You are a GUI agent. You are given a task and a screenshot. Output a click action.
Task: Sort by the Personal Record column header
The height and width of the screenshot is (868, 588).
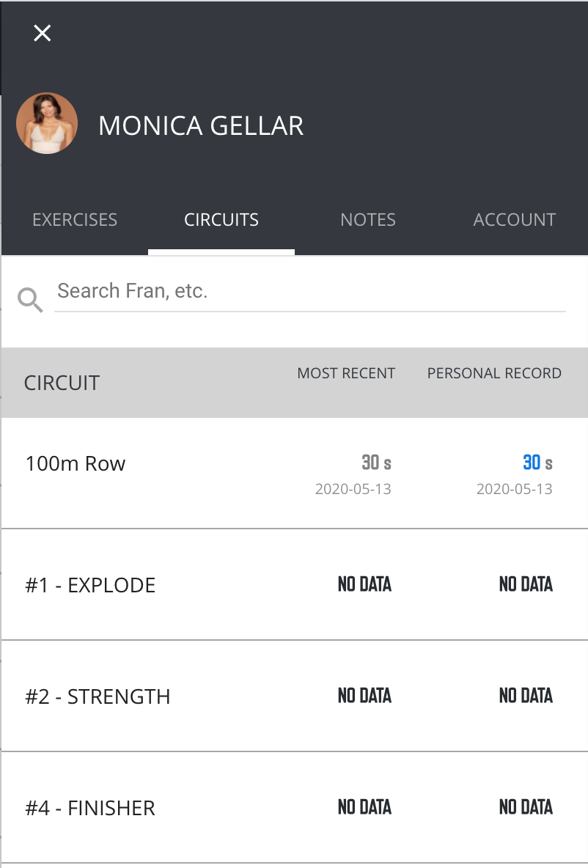(494, 373)
